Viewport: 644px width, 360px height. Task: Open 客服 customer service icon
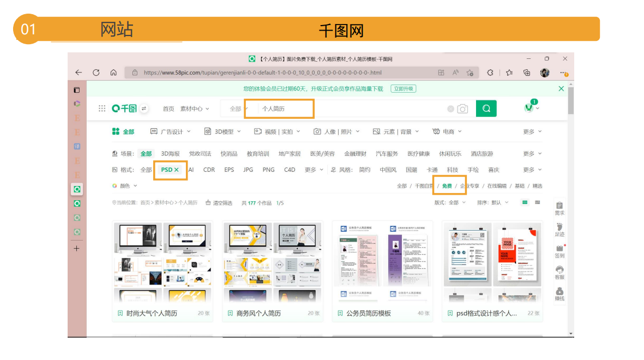click(x=559, y=272)
